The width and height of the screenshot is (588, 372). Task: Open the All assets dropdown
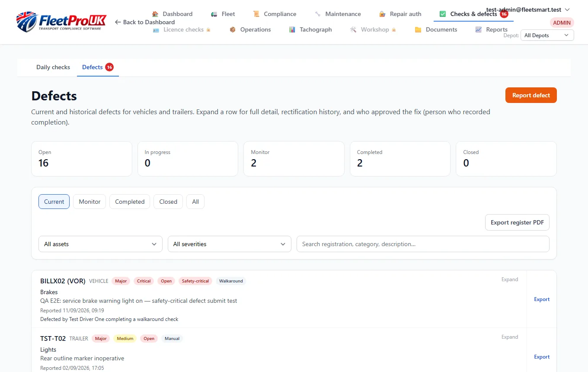(x=100, y=244)
